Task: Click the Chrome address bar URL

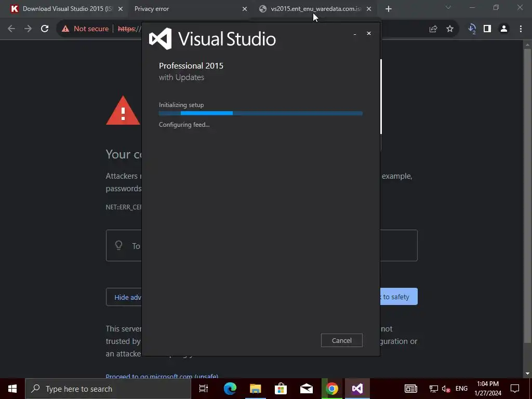Action: coord(129,29)
